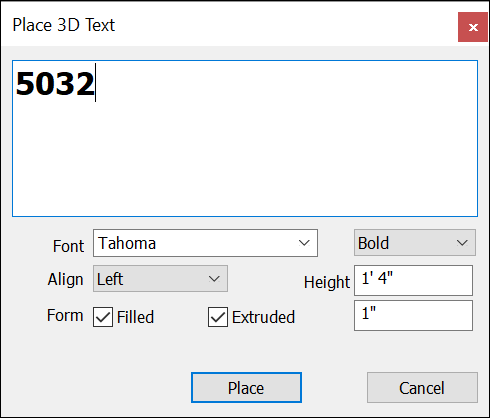The width and height of the screenshot is (490, 418).
Task: Click the Align label
Action: point(65,279)
